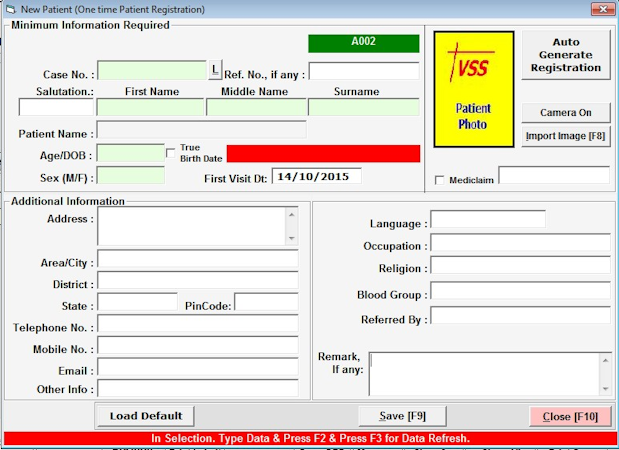The image size is (619, 450).
Task: Save the patient record with Save [F9]
Action: click(402, 416)
